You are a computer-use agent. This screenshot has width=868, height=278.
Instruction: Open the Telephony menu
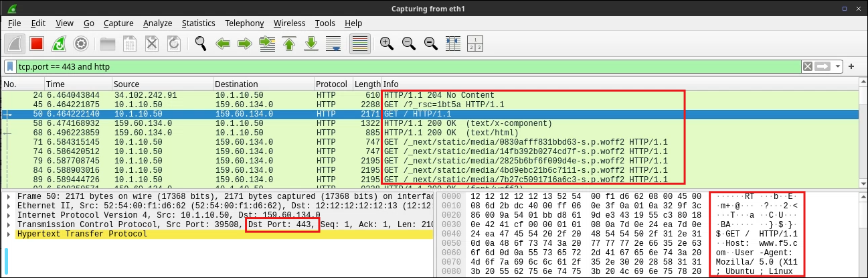point(244,23)
